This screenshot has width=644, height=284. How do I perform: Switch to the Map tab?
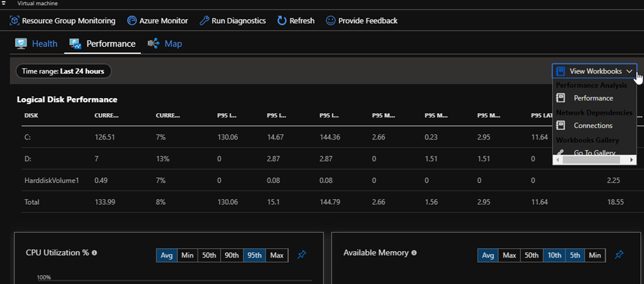point(165,44)
